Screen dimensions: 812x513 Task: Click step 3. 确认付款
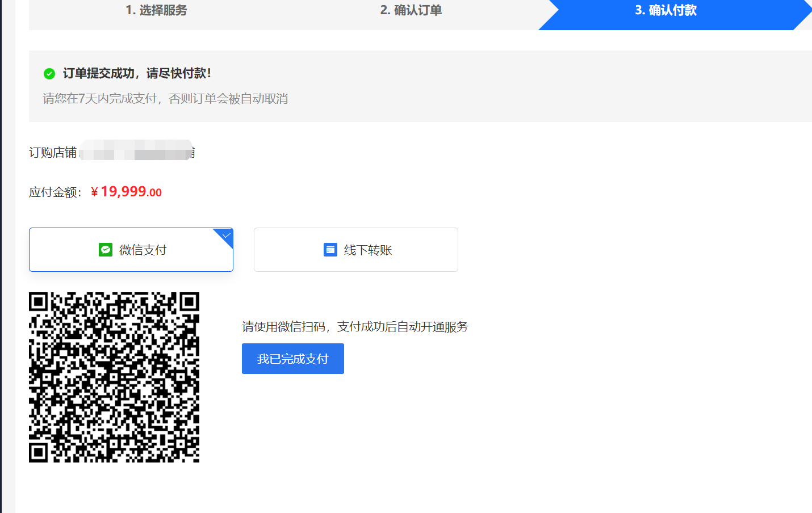(x=665, y=10)
